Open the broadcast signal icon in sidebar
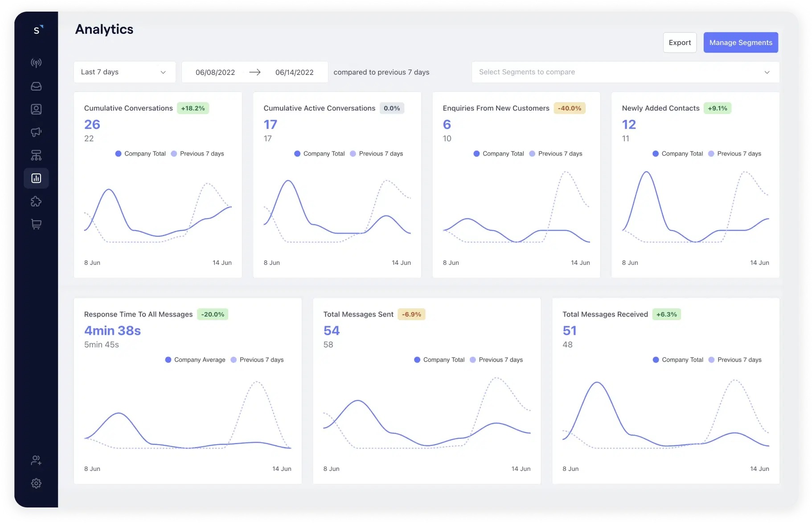The image size is (812, 523). [x=36, y=63]
